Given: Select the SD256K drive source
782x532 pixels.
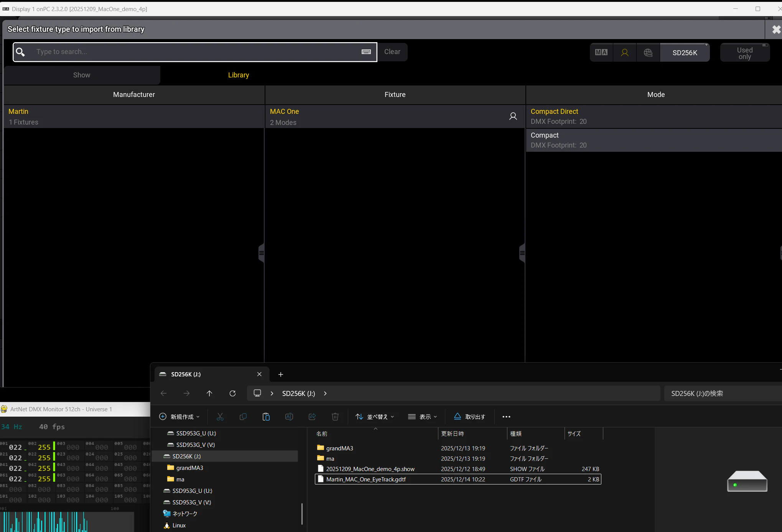Looking at the screenshot, I should pyautogui.click(x=685, y=53).
